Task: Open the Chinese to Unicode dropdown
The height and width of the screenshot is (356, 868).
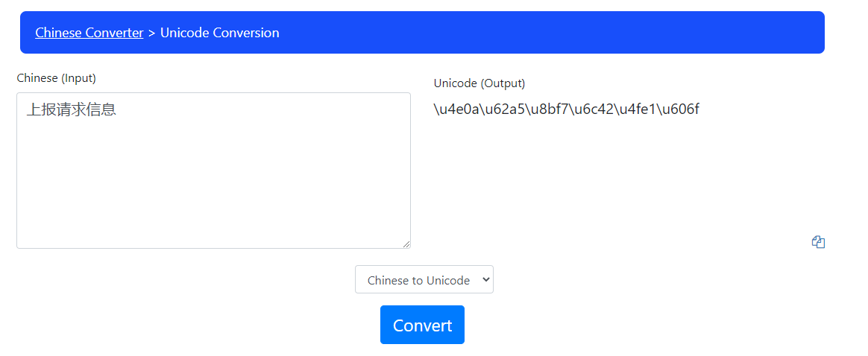Action: pos(424,280)
